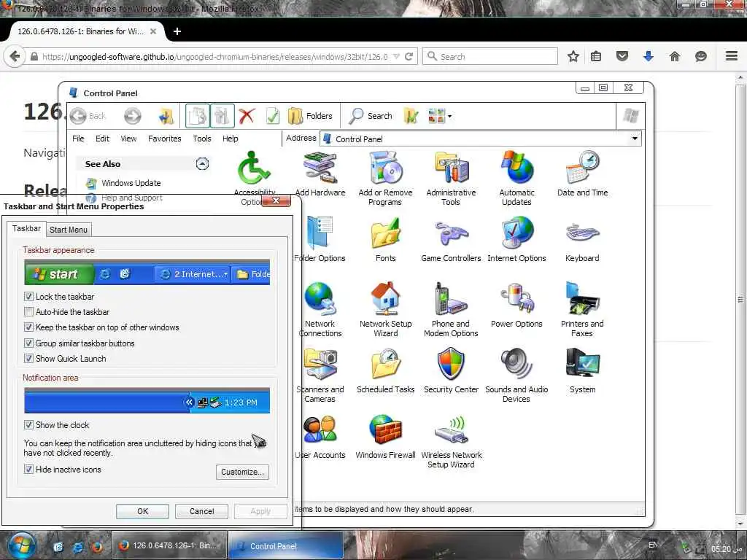Click the red X Delete toolbar icon

click(x=247, y=116)
